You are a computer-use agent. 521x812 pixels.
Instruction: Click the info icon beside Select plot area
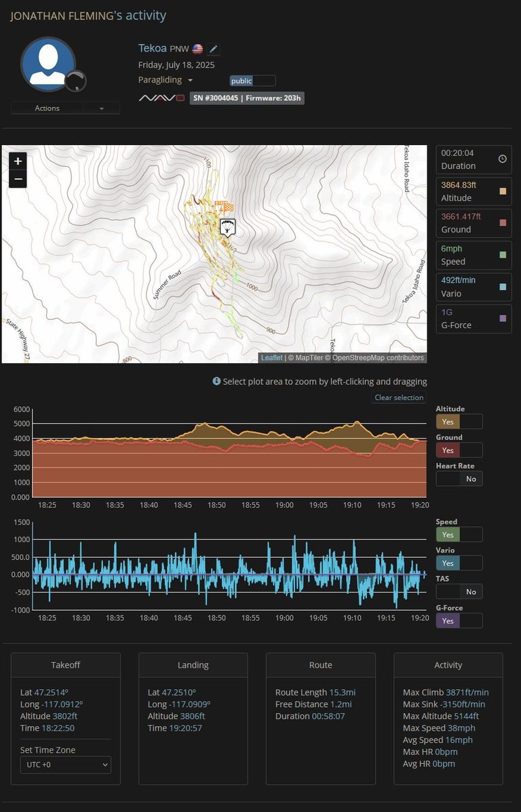(x=216, y=381)
